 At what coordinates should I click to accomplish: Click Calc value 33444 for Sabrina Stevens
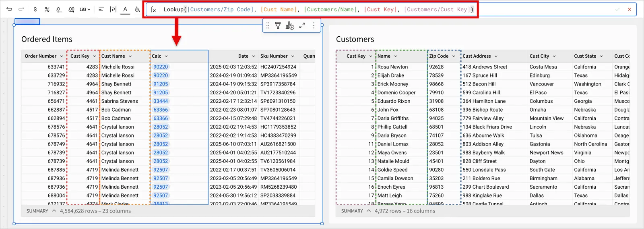point(161,101)
